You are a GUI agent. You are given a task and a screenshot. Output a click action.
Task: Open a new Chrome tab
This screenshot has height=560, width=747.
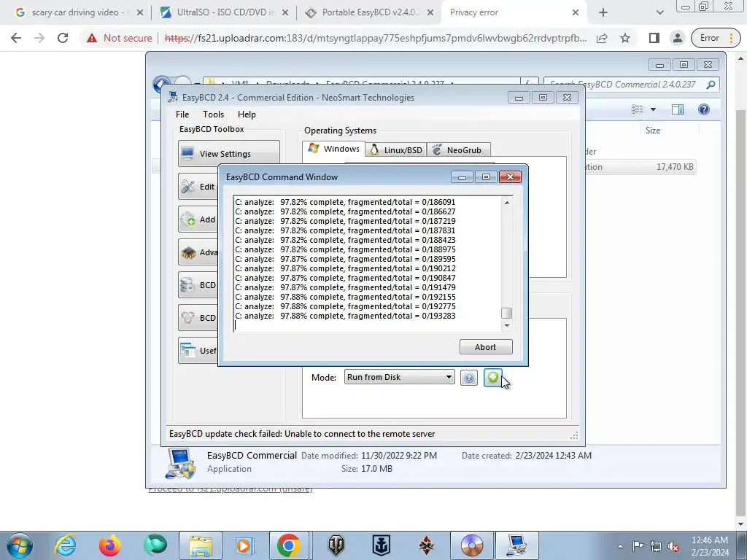pyautogui.click(x=603, y=12)
